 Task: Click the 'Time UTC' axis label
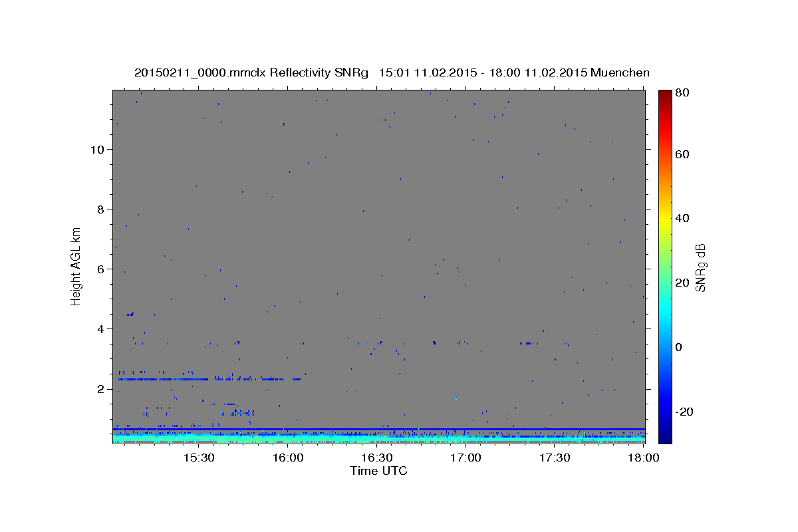coord(378,471)
